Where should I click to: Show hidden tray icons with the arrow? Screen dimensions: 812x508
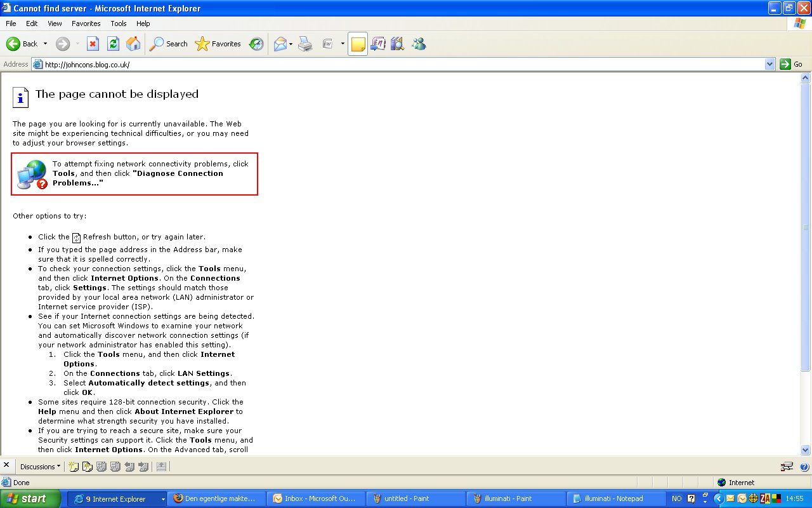click(x=719, y=498)
